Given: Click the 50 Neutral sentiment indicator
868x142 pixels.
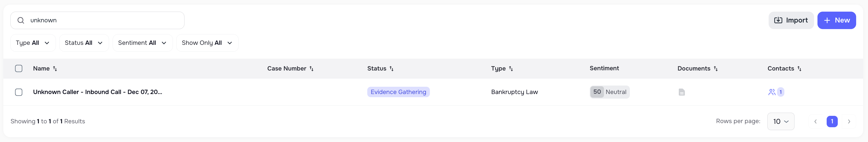Looking at the screenshot, I should click(609, 92).
